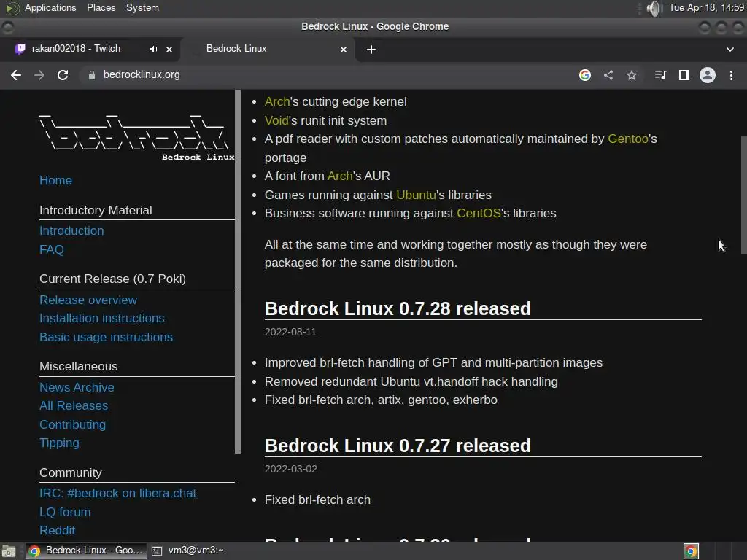Click the show desktop icon in taskbar

pyautogui.click(x=9, y=551)
